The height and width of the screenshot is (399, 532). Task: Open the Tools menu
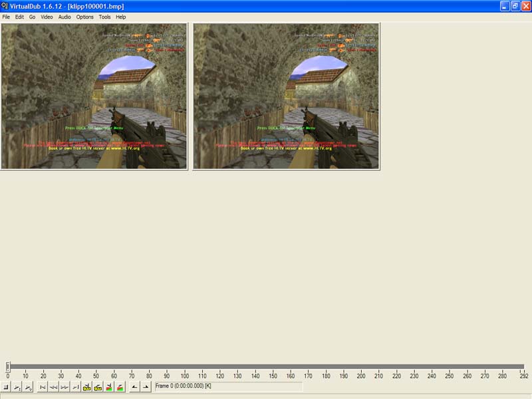click(x=104, y=17)
